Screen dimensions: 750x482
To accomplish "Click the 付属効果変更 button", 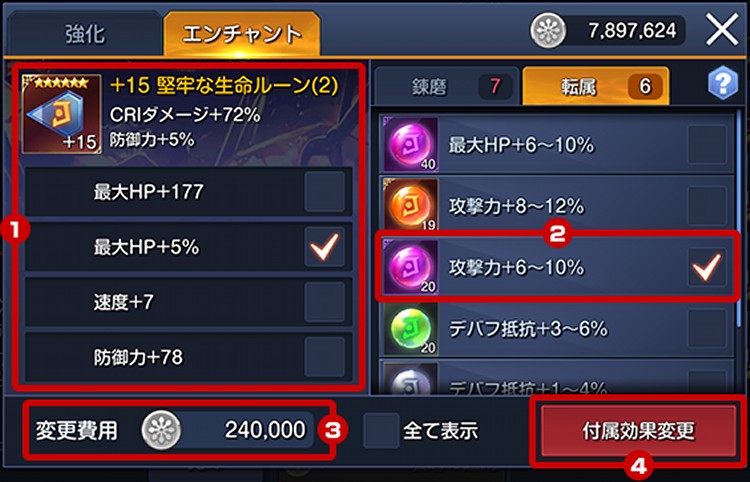I will 639,431.
